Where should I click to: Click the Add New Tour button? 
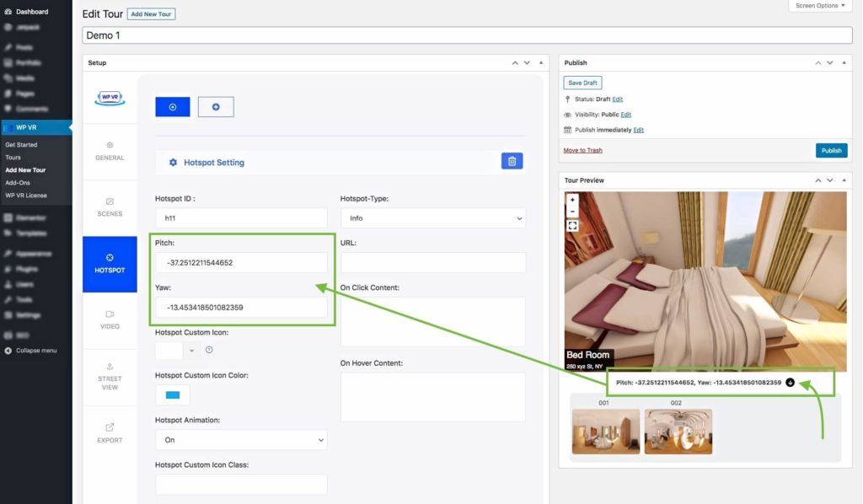[x=151, y=13]
